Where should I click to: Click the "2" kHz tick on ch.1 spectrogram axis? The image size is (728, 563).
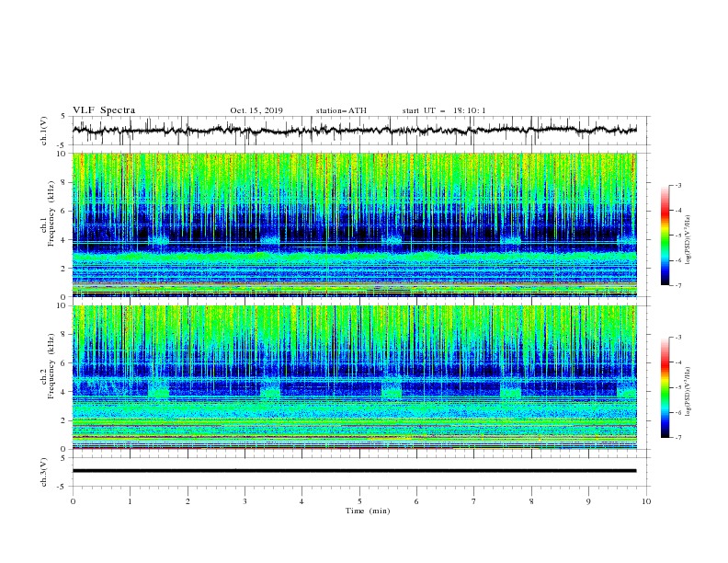[64, 268]
